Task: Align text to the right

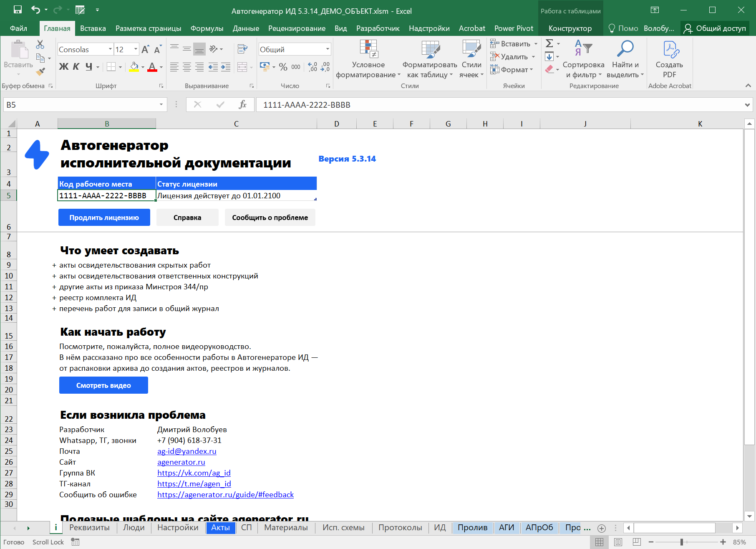Action: point(200,67)
